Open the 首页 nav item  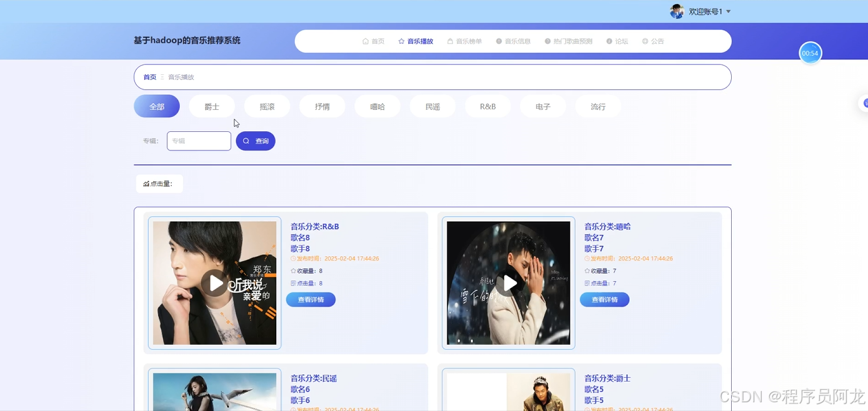374,41
